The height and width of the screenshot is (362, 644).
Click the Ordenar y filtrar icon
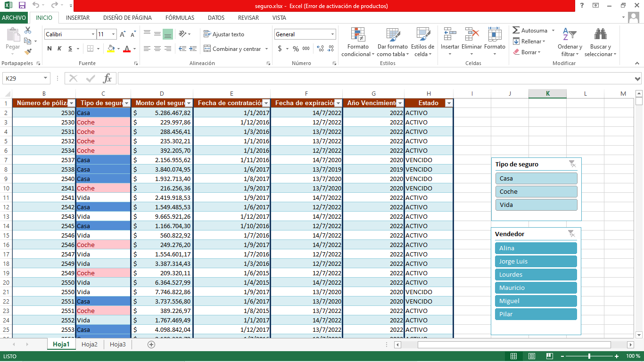[x=569, y=41]
